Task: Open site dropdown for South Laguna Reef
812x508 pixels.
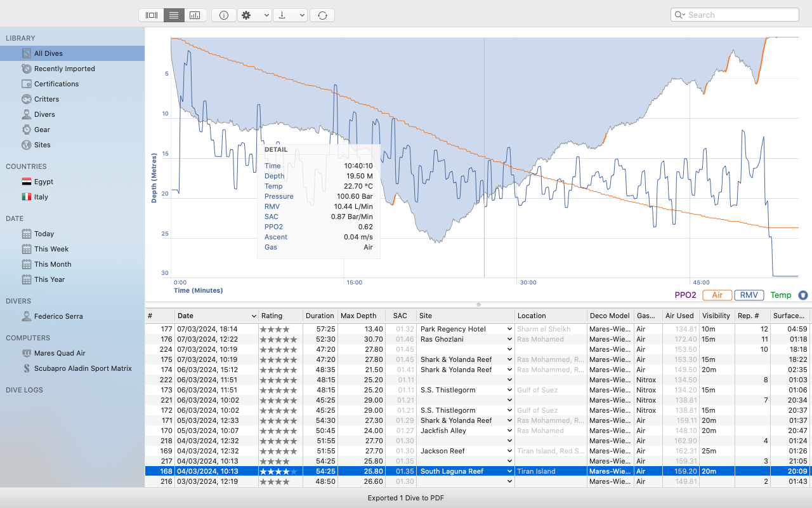Action: pyautogui.click(x=509, y=471)
